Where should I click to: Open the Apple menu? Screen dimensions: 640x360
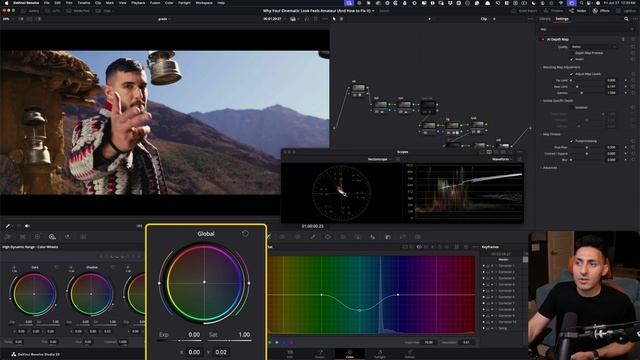6,3
